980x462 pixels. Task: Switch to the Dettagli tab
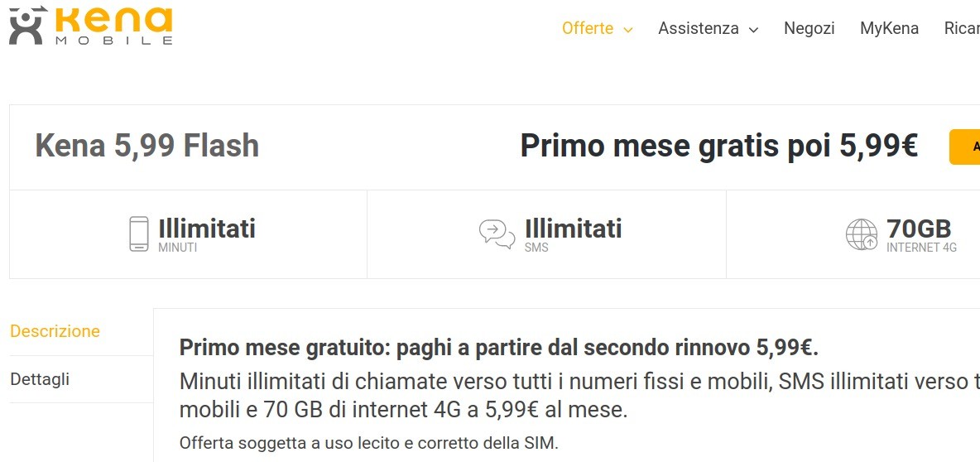click(40, 379)
